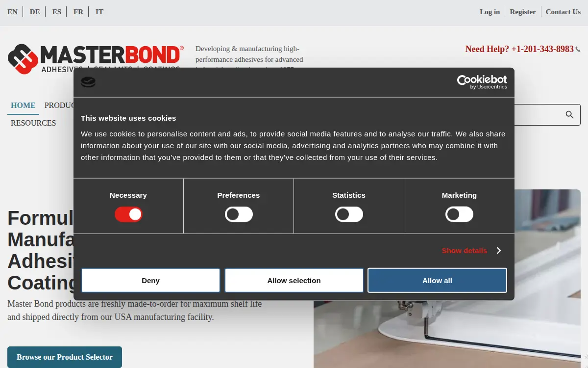Open the HOME menu item
Screen dimensions: 588x368
pyautogui.click(x=23, y=105)
